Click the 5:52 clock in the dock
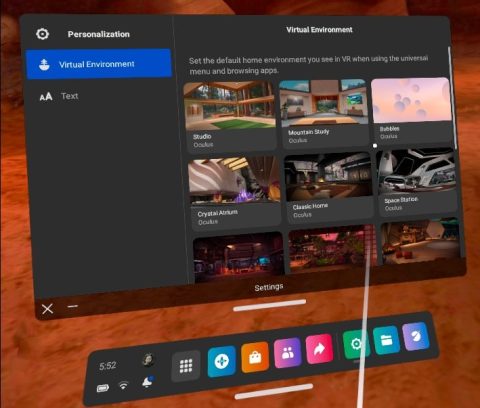480x408 pixels. 108,366
